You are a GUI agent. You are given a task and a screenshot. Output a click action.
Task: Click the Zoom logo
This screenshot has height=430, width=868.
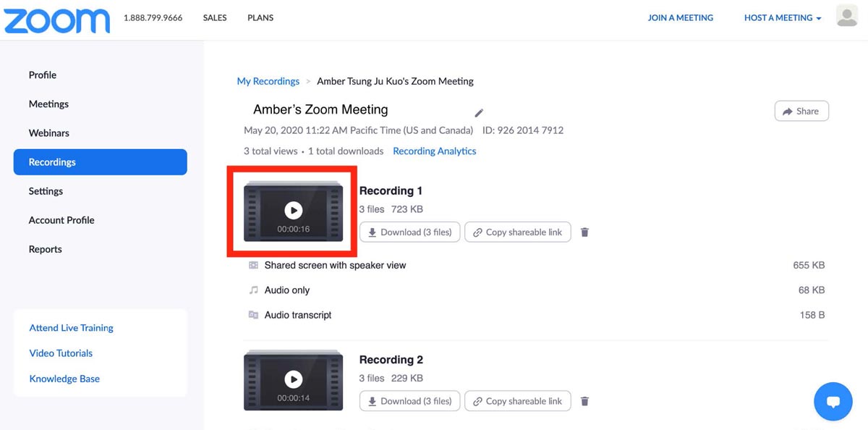[56, 20]
